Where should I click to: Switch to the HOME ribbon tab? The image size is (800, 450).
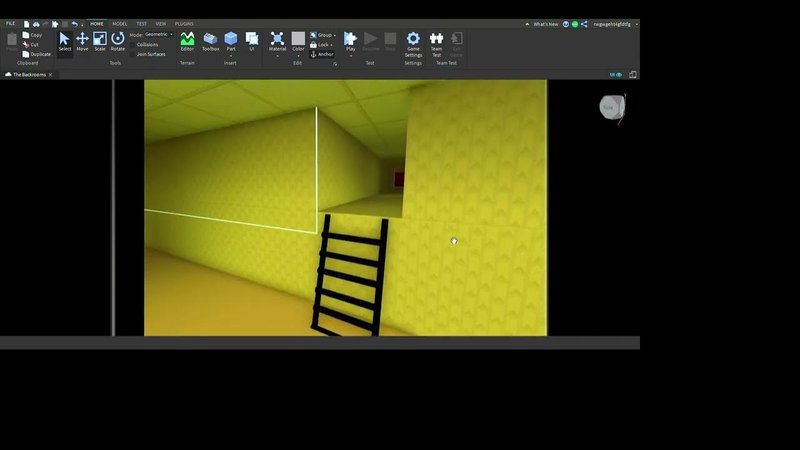96,24
